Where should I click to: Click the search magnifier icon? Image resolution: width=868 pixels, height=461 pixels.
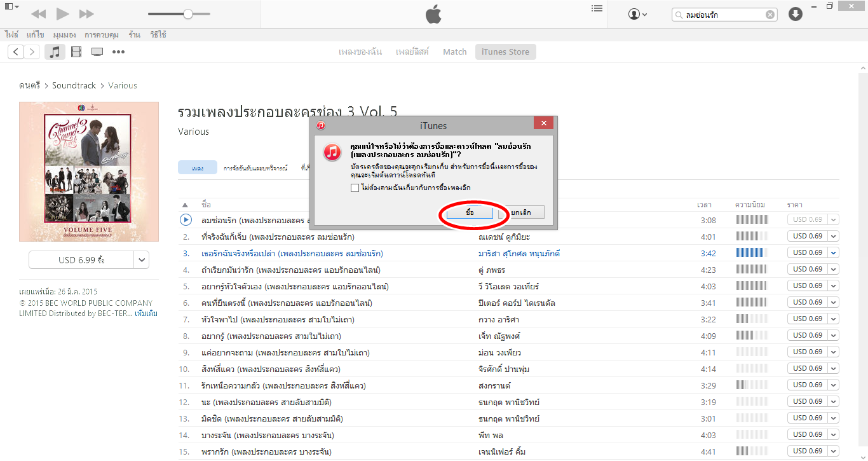coord(680,15)
